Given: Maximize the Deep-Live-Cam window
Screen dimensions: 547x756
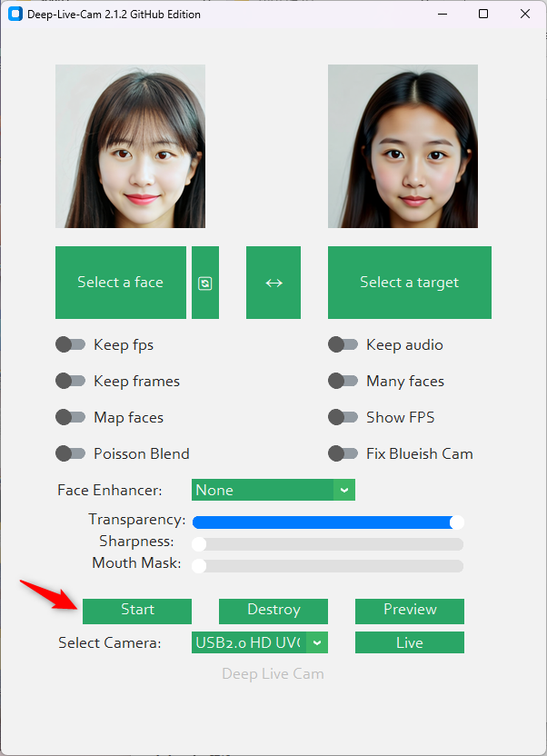Looking at the screenshot, I should click(x=483, y=14).
